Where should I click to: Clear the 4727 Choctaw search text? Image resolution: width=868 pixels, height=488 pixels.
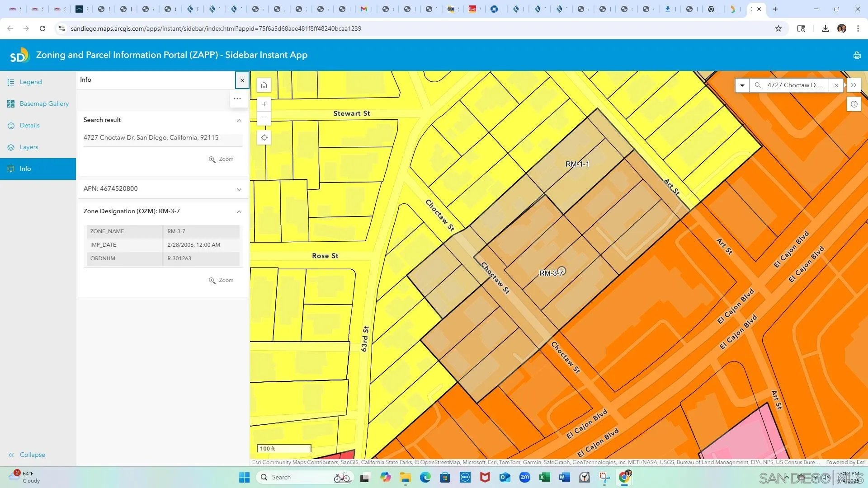click(836, 85)
